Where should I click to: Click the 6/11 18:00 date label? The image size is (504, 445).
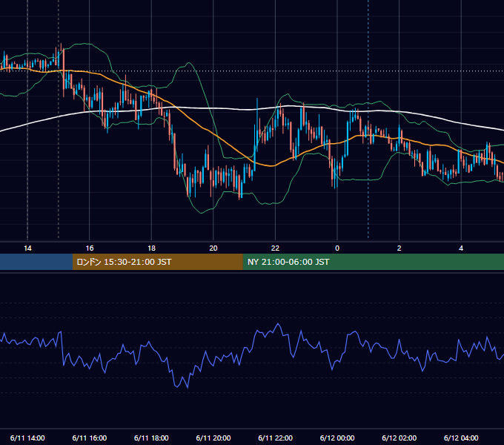point(151,438)
